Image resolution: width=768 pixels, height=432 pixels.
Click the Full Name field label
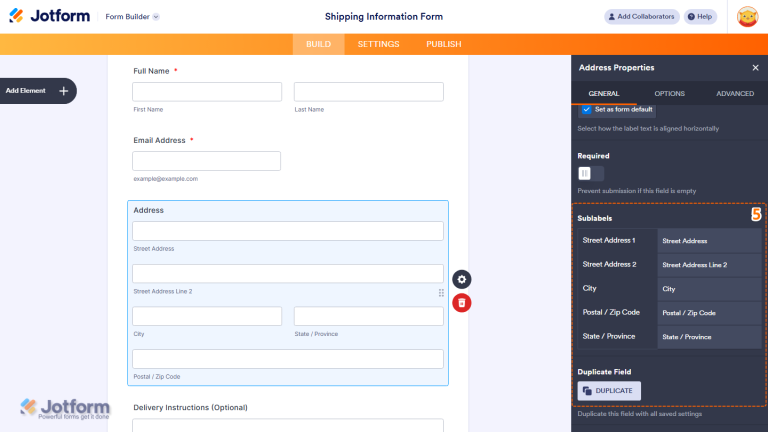(x=151, y=71)
